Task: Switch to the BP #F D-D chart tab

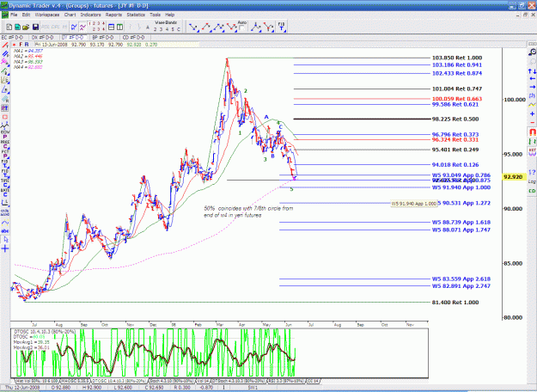Action: click(x=103, y=37)
